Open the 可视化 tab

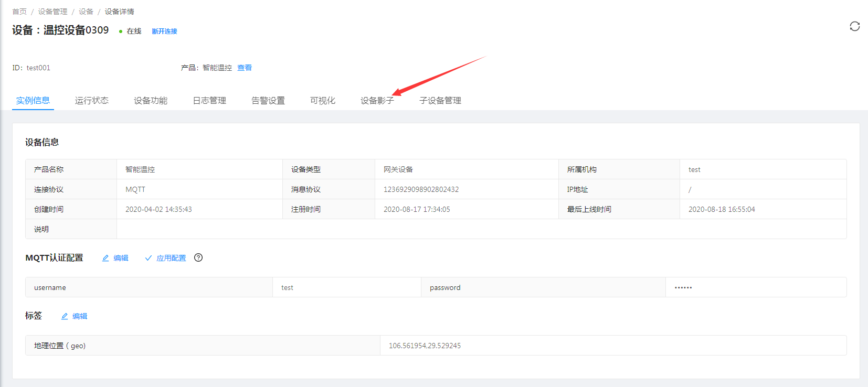[323, 100]
